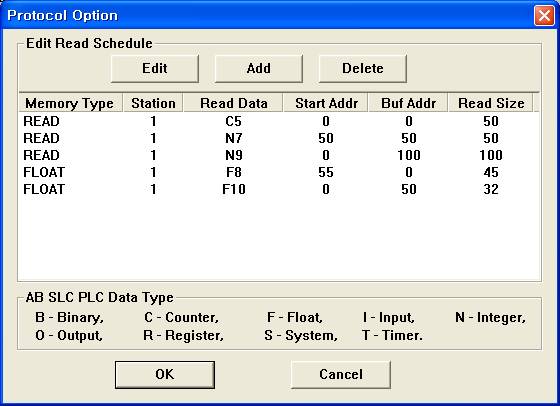
Task: Add a new read schedule entry
Action: 259,69
